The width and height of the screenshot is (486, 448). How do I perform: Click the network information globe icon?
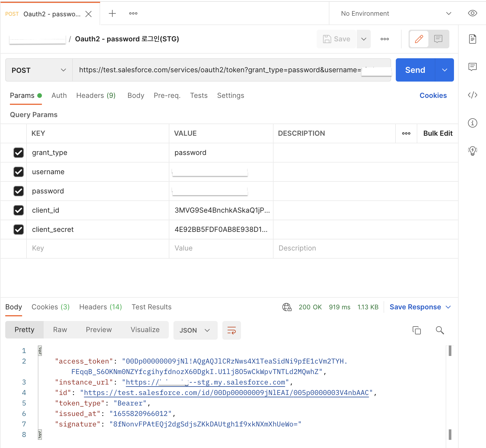pos(287,307)
